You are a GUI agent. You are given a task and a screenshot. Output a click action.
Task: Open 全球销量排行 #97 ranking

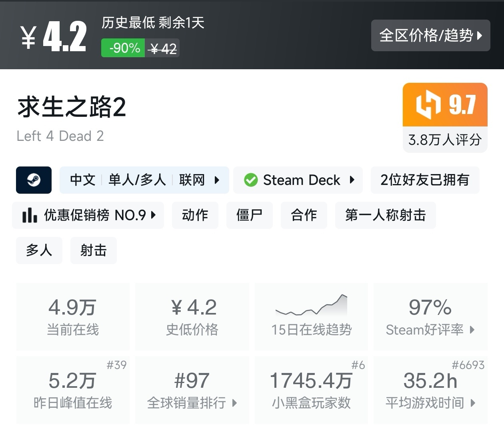192,389
